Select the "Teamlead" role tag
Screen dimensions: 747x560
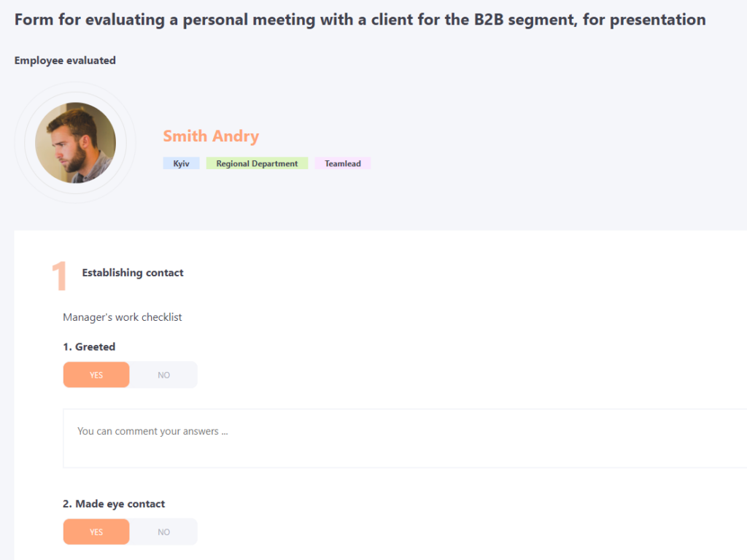(x=342, y=163)
